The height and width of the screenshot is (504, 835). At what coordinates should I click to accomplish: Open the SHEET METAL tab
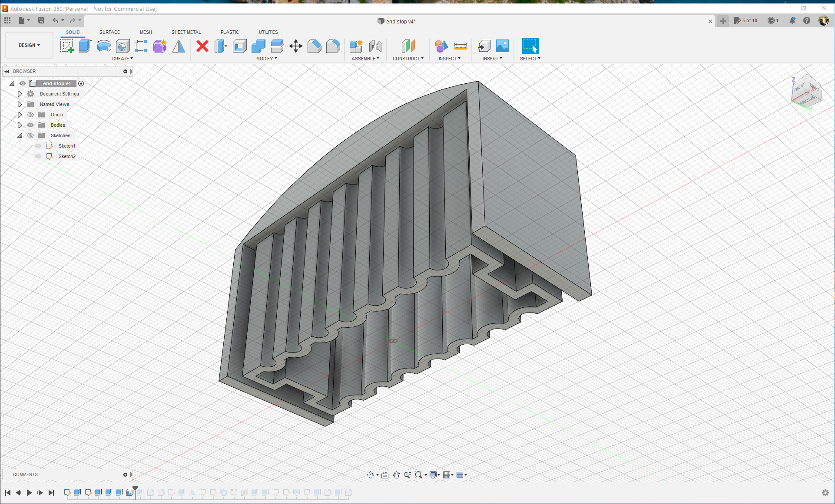coord(186,32)
